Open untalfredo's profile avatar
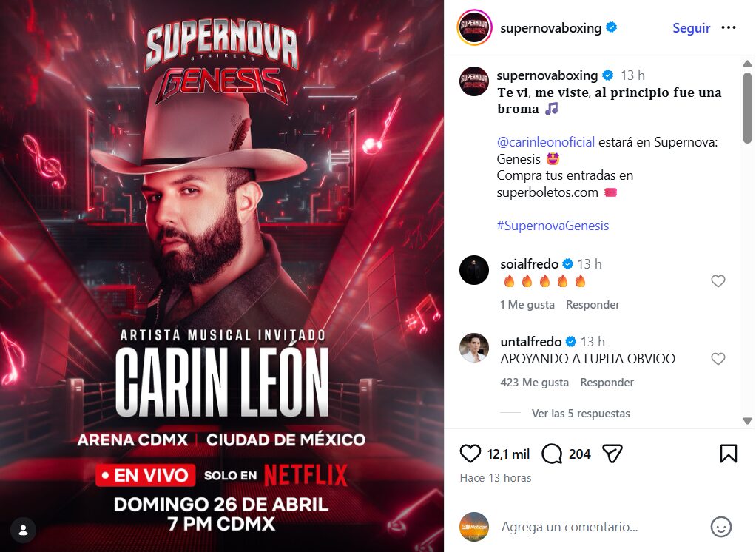Screen dimensions: 756x552 point(474,348)
